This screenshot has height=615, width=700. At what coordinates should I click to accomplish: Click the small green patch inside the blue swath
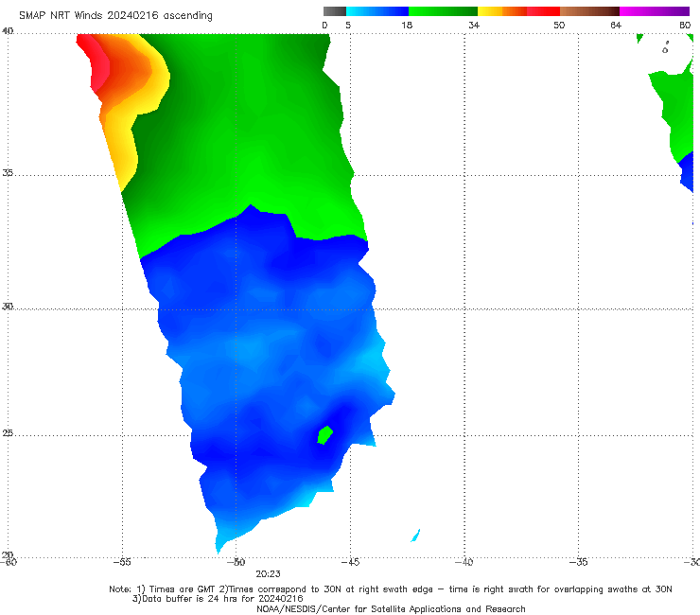[x=325, y=434]
